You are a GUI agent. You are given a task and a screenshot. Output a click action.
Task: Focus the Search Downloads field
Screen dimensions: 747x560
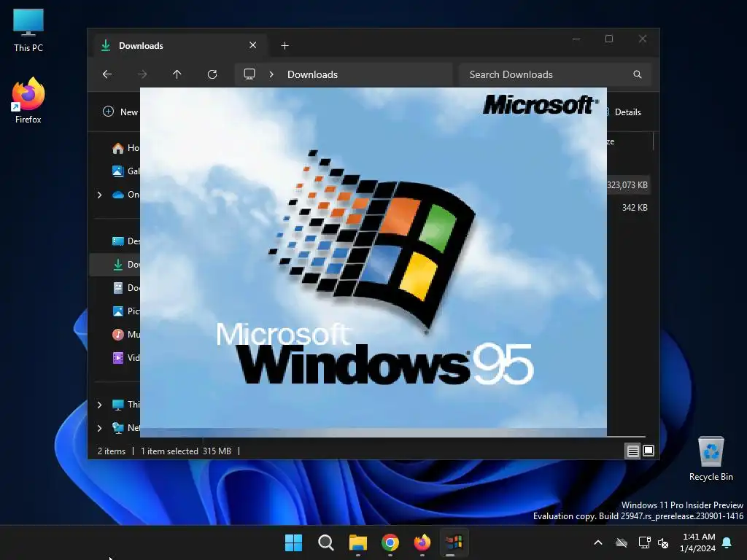point(554,74)
